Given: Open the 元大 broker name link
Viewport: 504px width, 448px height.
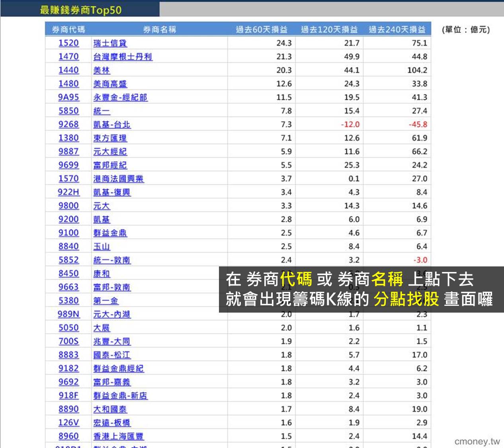Looking at the screenshot, I should [102, 206].
